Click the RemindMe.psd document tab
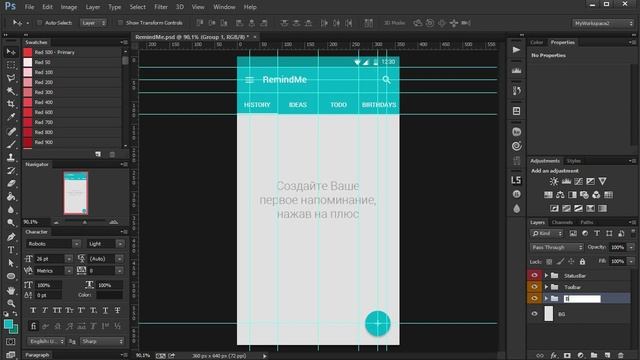640x360 pixels. [x=192, y=37]
